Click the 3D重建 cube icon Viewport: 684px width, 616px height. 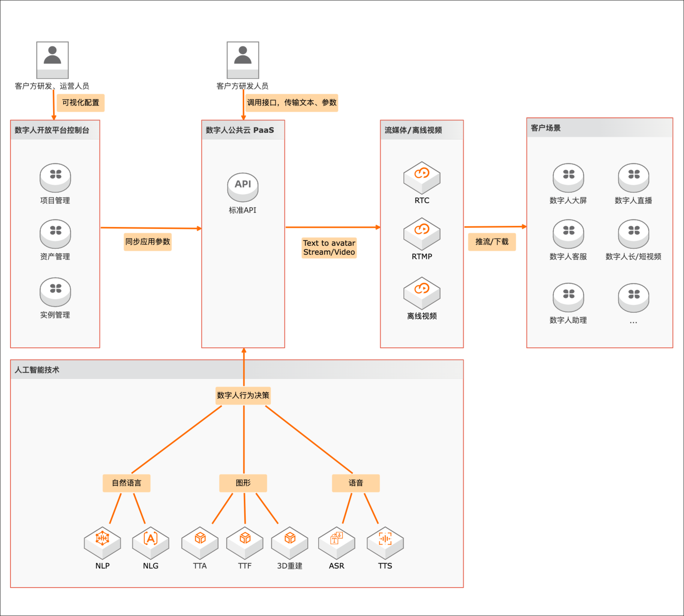290,543
